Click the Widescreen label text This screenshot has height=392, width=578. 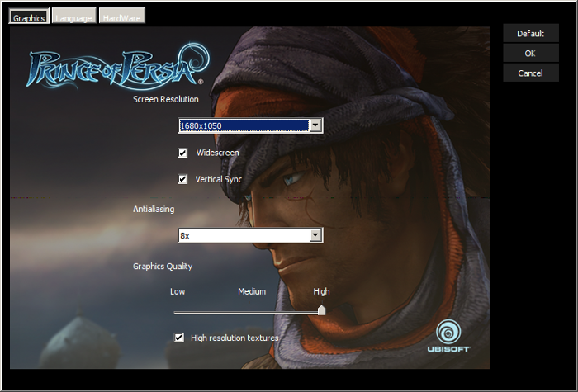(x=217, y=153)
